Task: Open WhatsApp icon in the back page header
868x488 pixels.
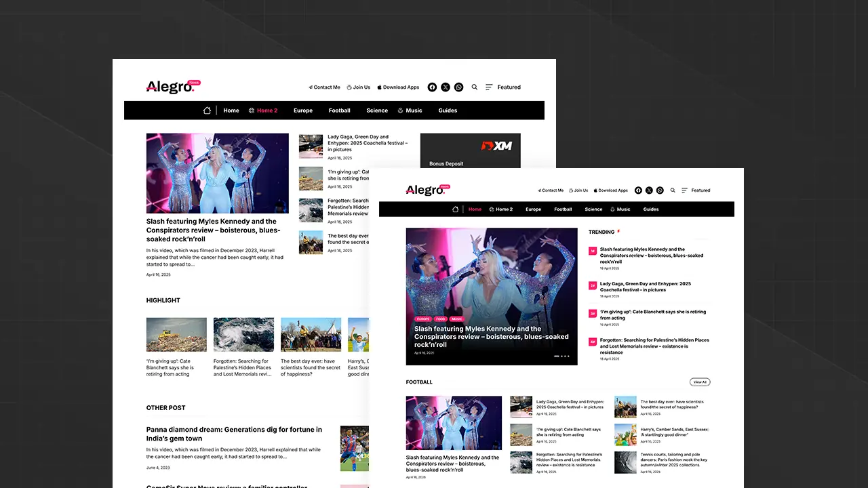Action: [x=459, y=87]
